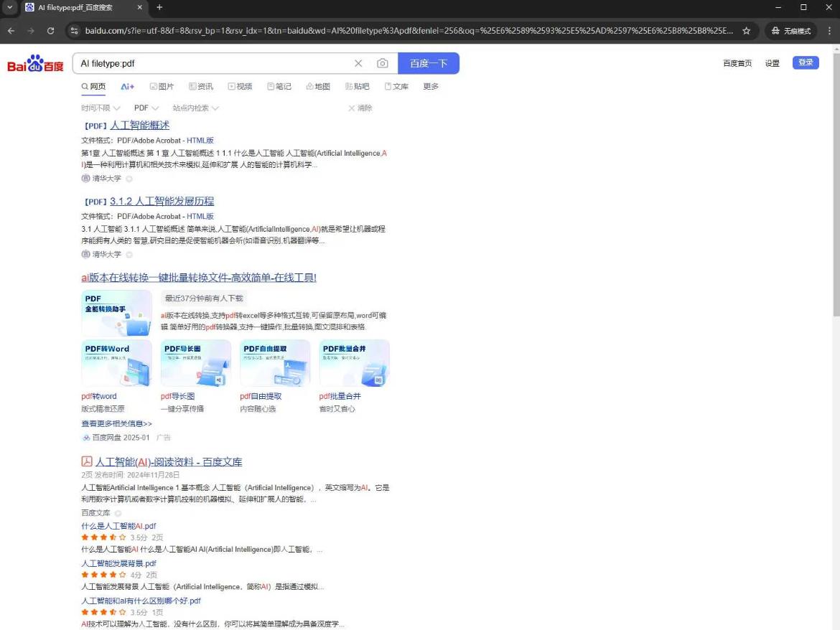
Task: Click the 百度一下 search button
Action: click(x=428, y=63)
